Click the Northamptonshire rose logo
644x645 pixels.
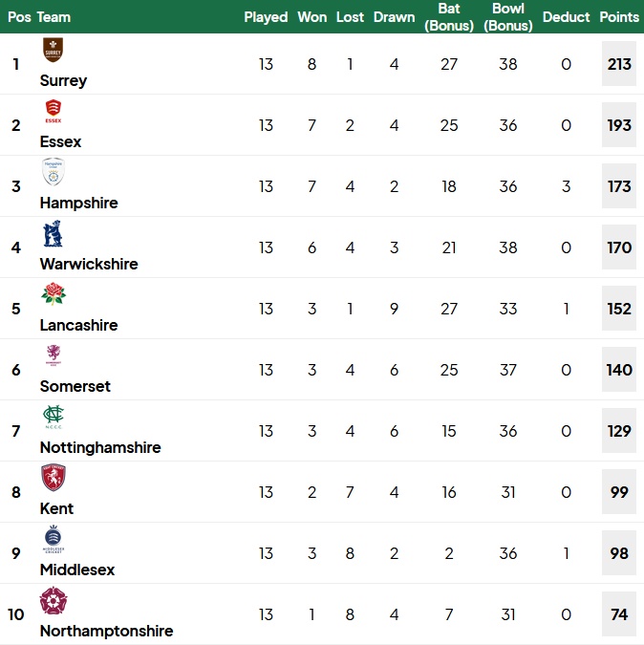(x=54, y=601)
